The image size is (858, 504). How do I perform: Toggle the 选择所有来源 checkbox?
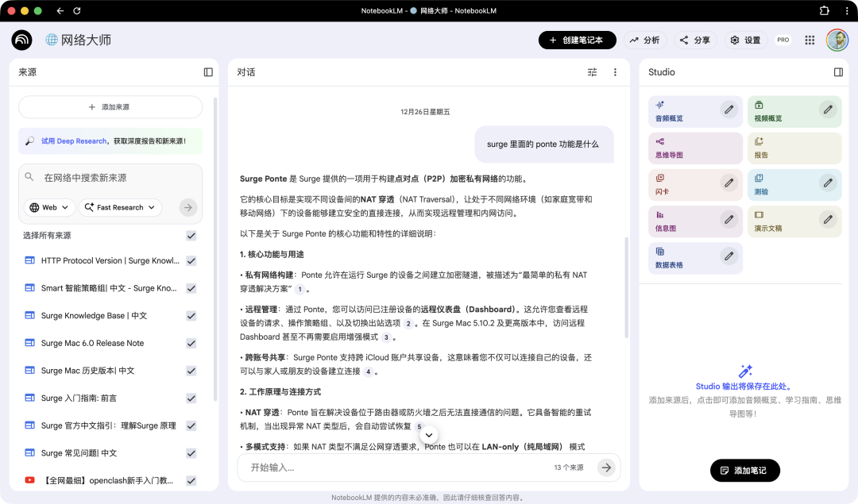191,236
